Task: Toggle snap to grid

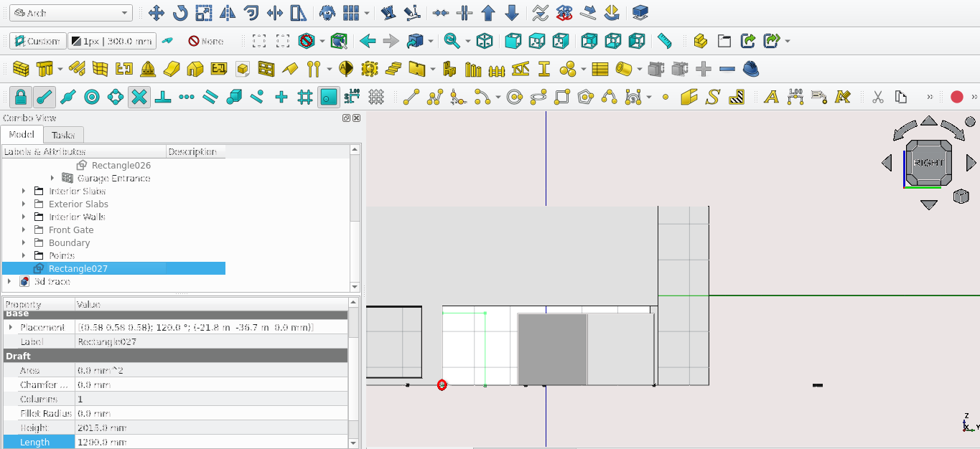Action: click(x=304, y=97)
